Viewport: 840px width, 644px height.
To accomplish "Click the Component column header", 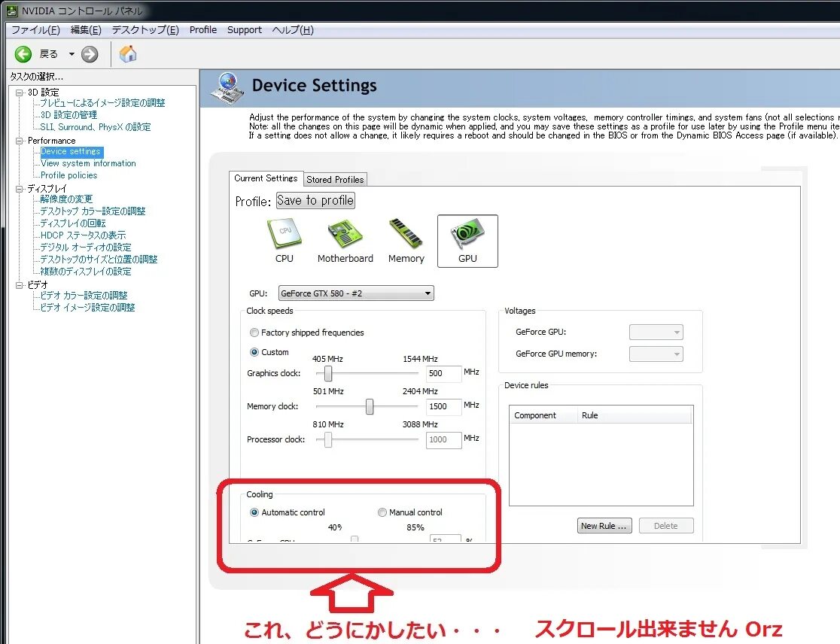I will [543, 415].
